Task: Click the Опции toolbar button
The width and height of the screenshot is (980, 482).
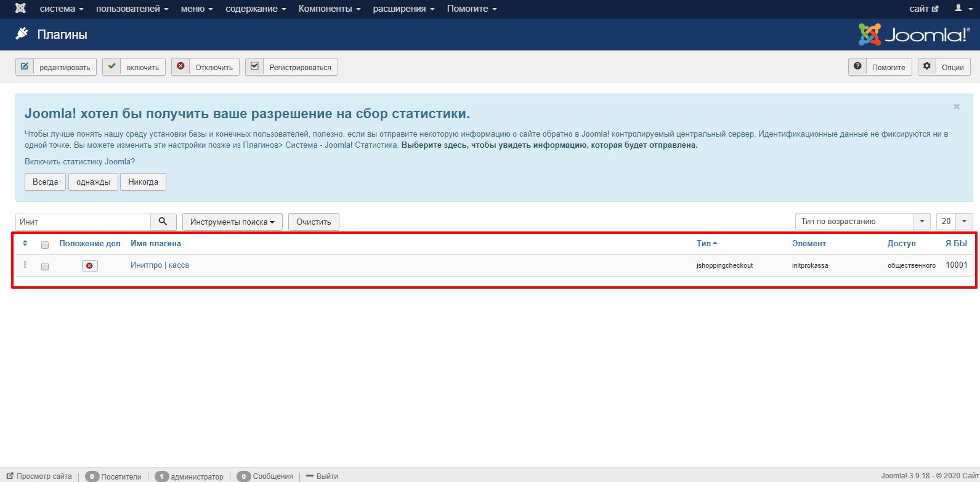Action: click(944, 67)
